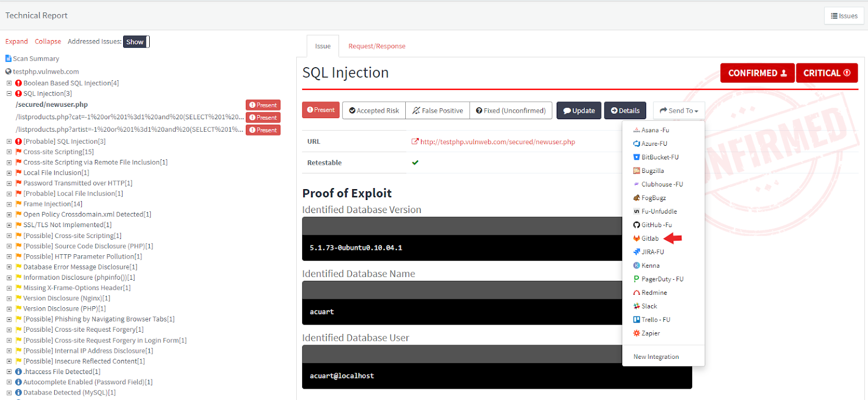Open the Send To dropdown
The width and height of the screenshot is (868, 400).
pyautogui.click(x=679, y=111)
